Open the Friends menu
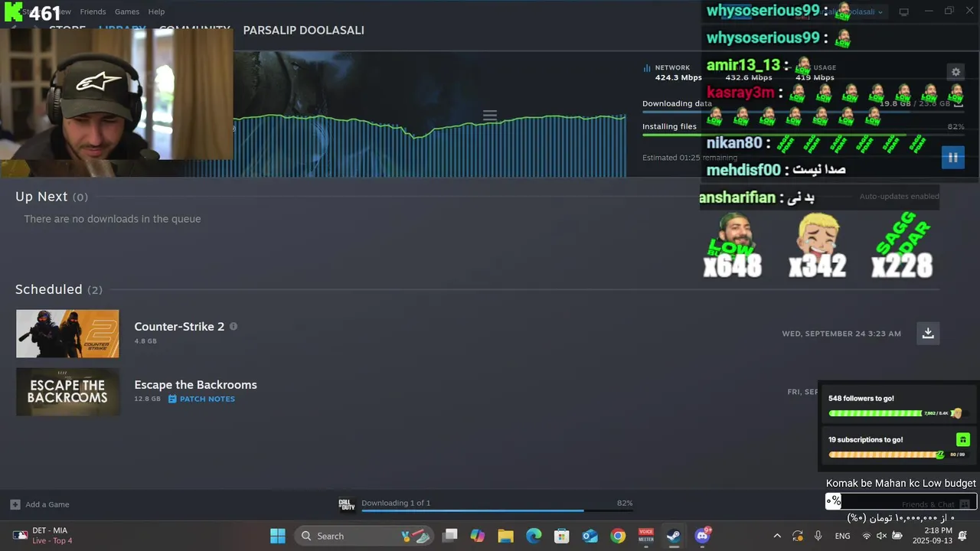The image size is (980, 551). 93,11
